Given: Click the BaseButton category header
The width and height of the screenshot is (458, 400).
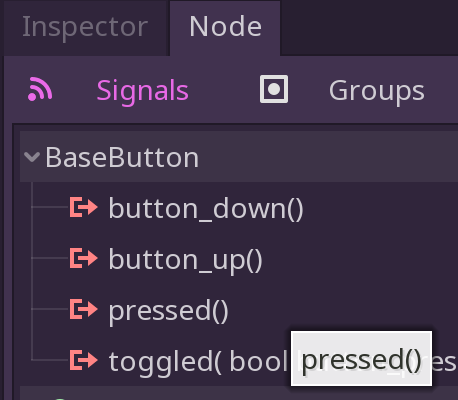Looking at the screenshot, I should click(x=239, y=157).
